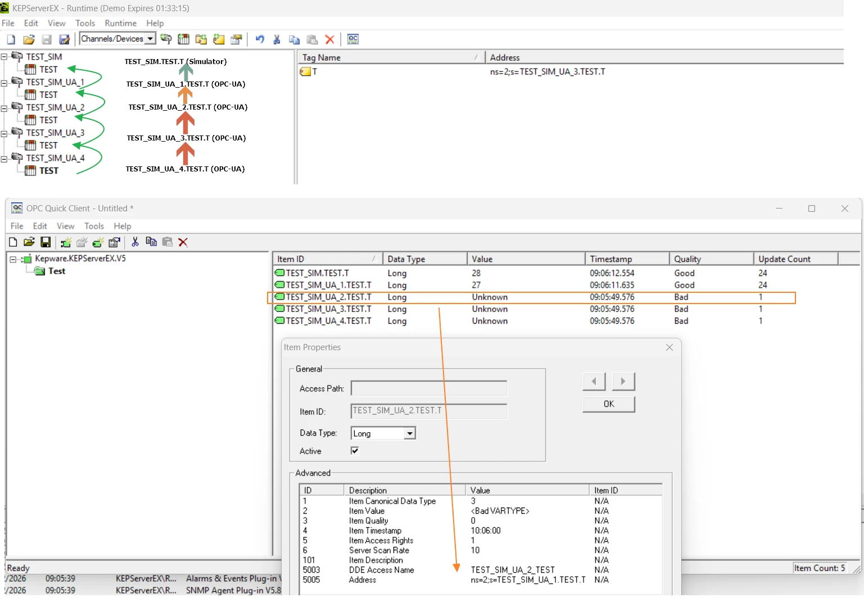The width and height of the screenshot is (864, 616).
Task: Click Open icon in OPC Quick Client toolbar
Action: coord(29,242)
